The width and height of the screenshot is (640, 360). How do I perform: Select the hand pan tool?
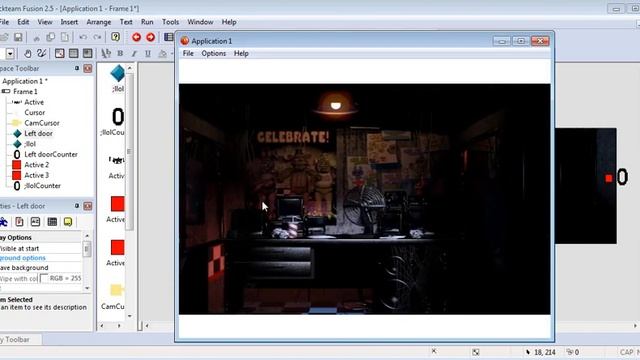click(x=27, y=53)
